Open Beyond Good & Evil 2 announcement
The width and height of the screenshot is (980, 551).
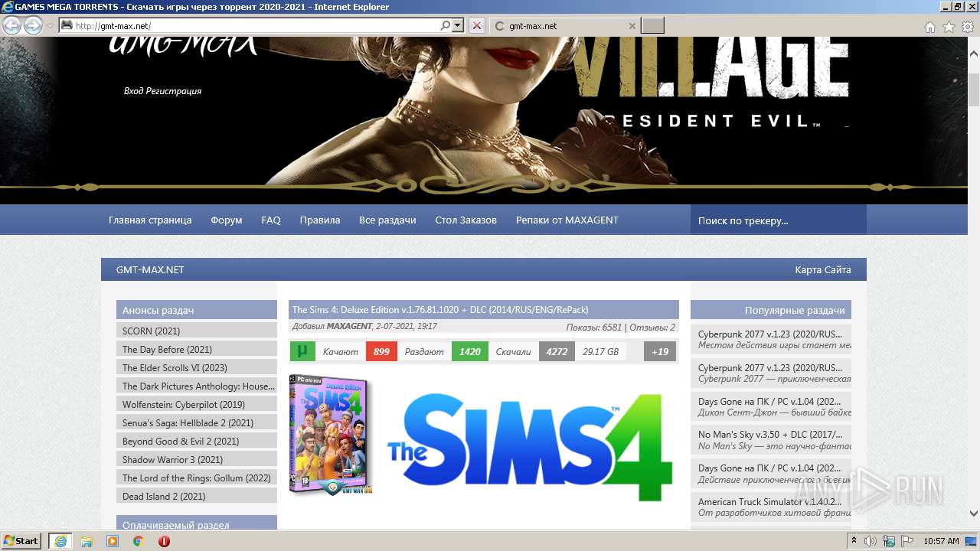point(197,441)
